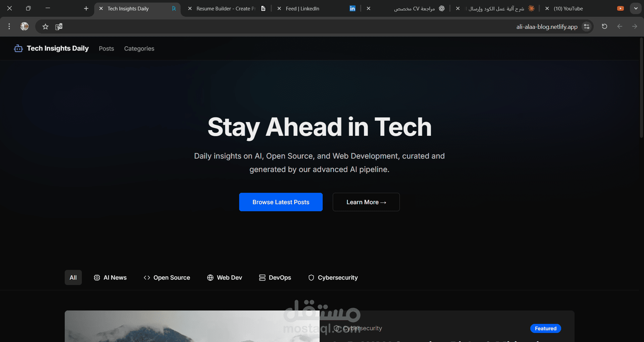Open the browser three-dot menu

9,26
